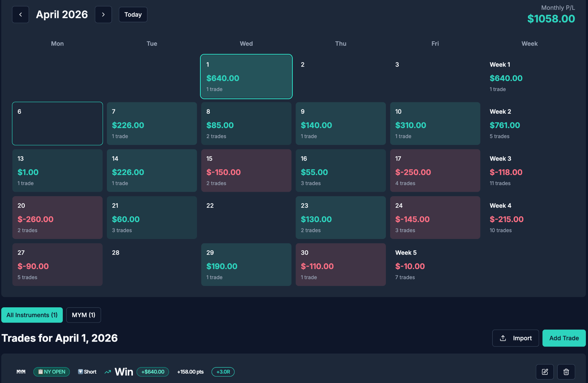Viewport: 588px width, 383px height.
Task: Open April 20 day with $-260.00
Action: [57, 218]
